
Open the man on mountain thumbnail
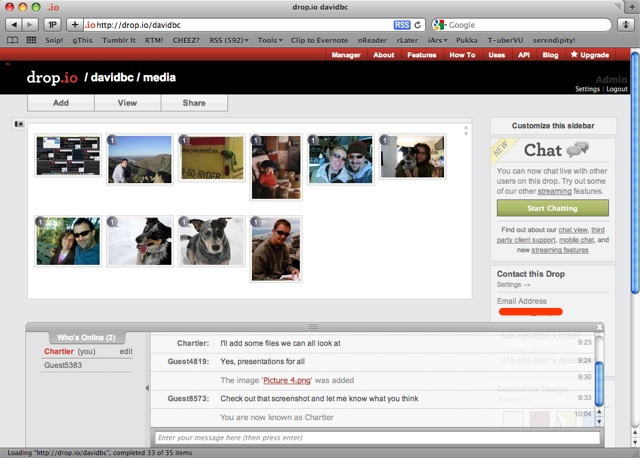(x=140, y=159)
